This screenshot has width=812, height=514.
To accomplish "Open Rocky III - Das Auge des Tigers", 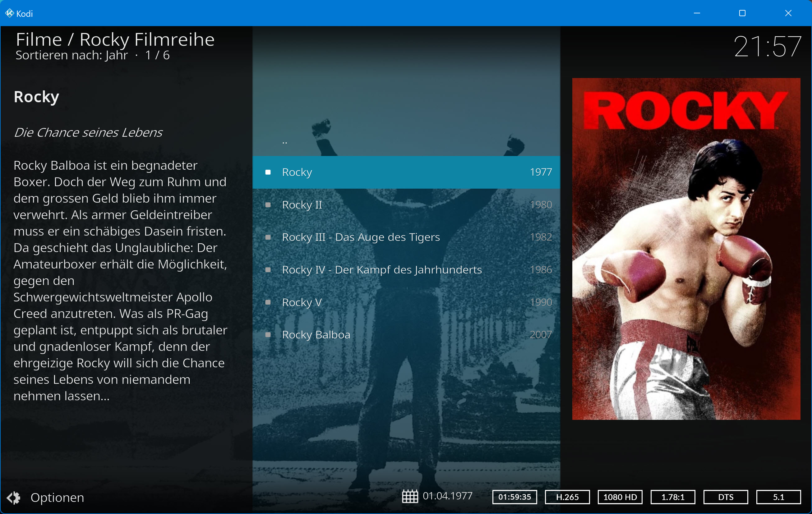I will click(406, 237).
